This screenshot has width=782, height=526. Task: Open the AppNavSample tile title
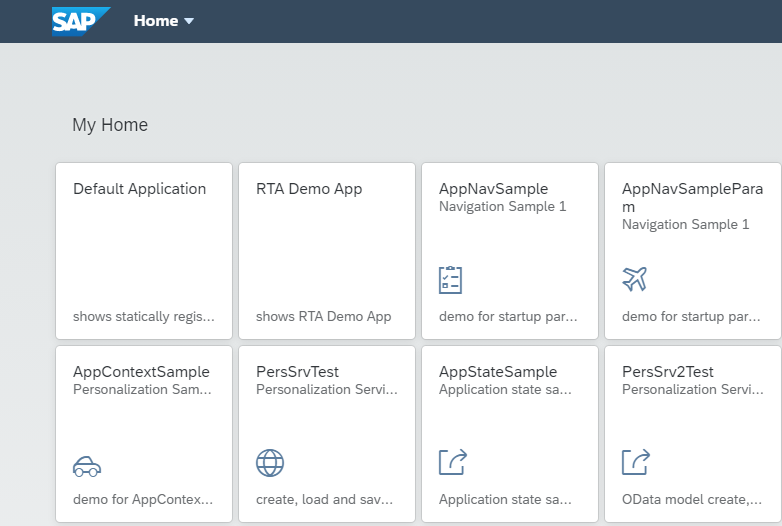pyautogui.click(x=493, y=189)
